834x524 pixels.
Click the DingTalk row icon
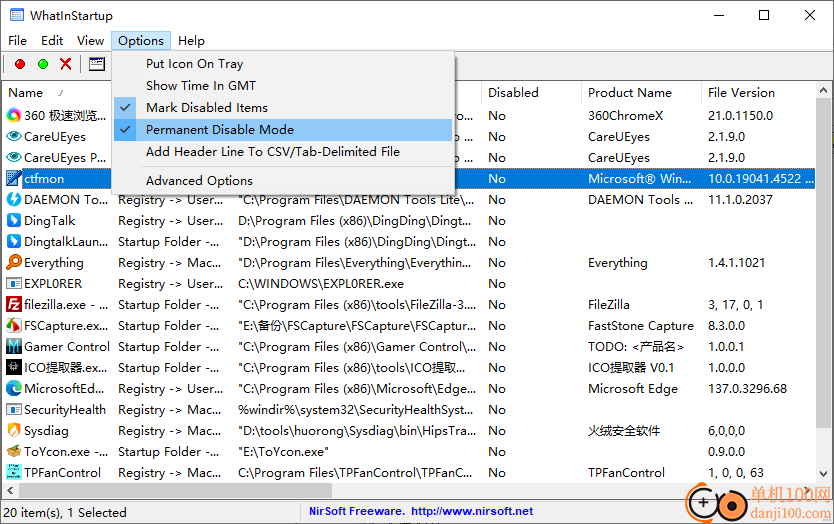[13, 220]
